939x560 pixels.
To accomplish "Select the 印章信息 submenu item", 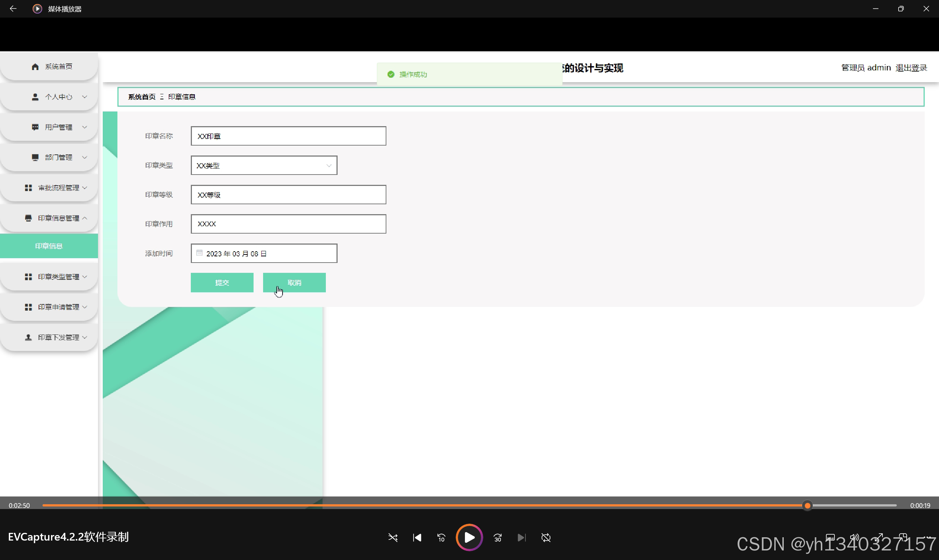I will pyautogui.click(x=49, y=246).
